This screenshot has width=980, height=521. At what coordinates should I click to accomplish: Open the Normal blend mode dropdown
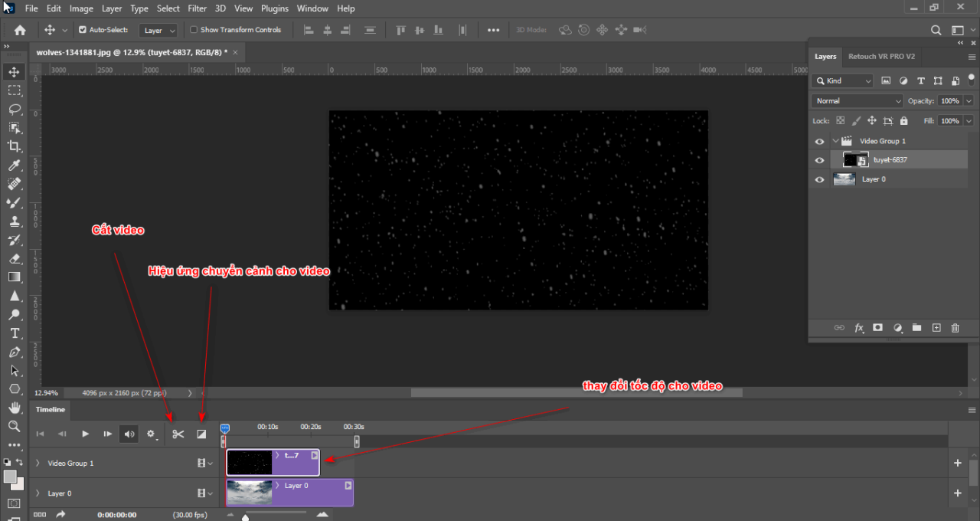(857, 101)
